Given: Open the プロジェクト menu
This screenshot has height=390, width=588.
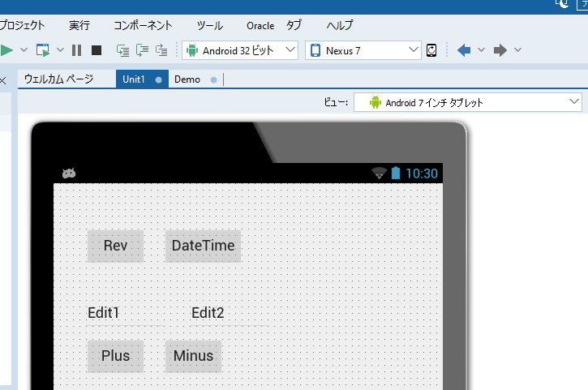Looking at the screenshot, I should click(x=22, y=25).
